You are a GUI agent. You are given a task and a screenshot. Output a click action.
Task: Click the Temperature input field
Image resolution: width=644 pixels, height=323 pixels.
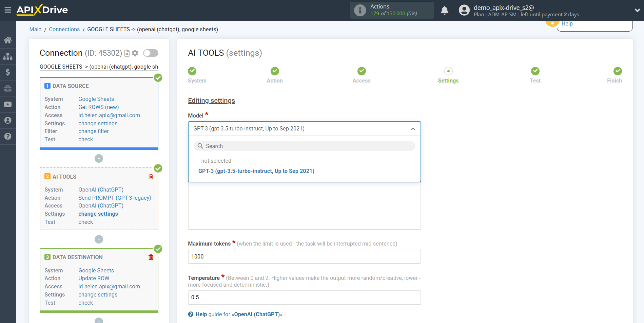(x=304, y=298)
